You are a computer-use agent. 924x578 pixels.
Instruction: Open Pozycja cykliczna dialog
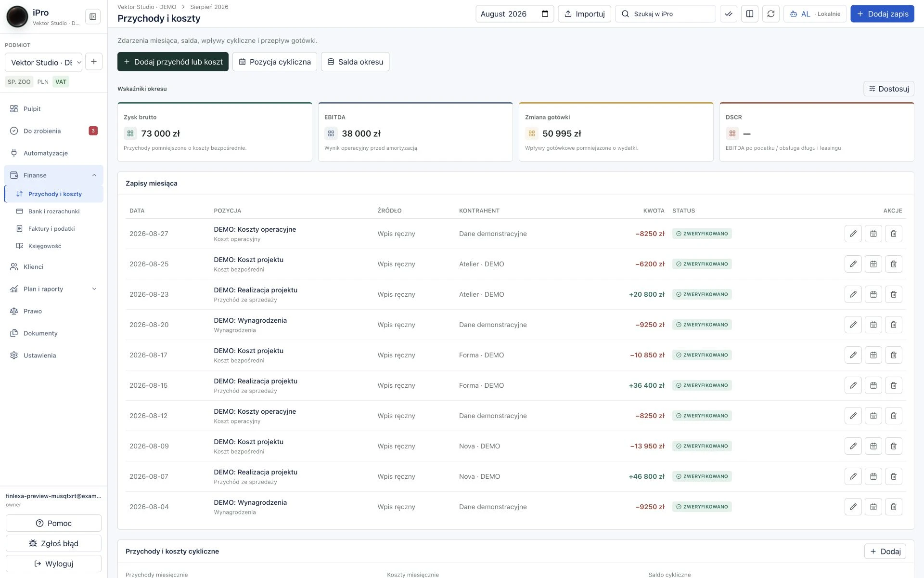tap(275, 62)
